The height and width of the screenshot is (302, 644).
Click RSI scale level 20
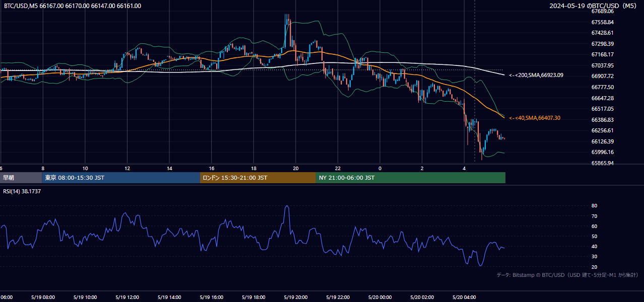pyautogui.click(x=594, y=267)
